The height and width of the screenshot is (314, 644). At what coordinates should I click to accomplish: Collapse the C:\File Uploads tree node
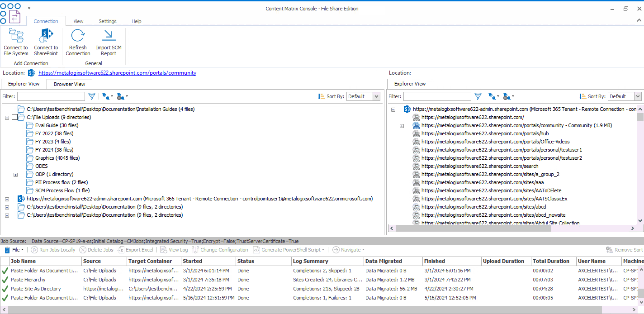pyautogui.click(x=7, y=117)
